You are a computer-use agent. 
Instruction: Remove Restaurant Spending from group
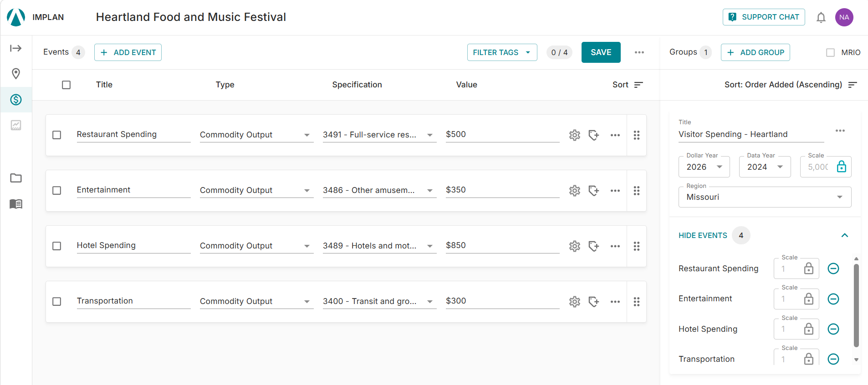(x=833, y=268)
